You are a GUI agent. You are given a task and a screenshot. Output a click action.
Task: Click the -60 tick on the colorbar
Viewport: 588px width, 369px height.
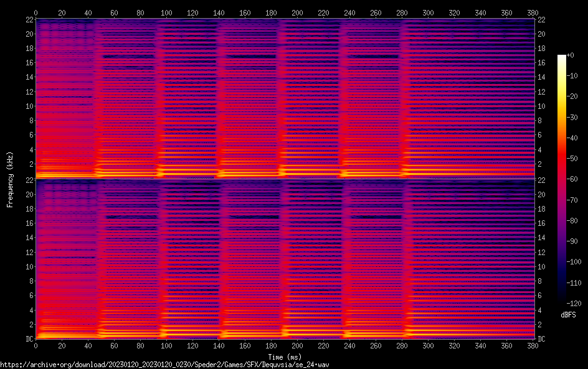pos(572,180)
